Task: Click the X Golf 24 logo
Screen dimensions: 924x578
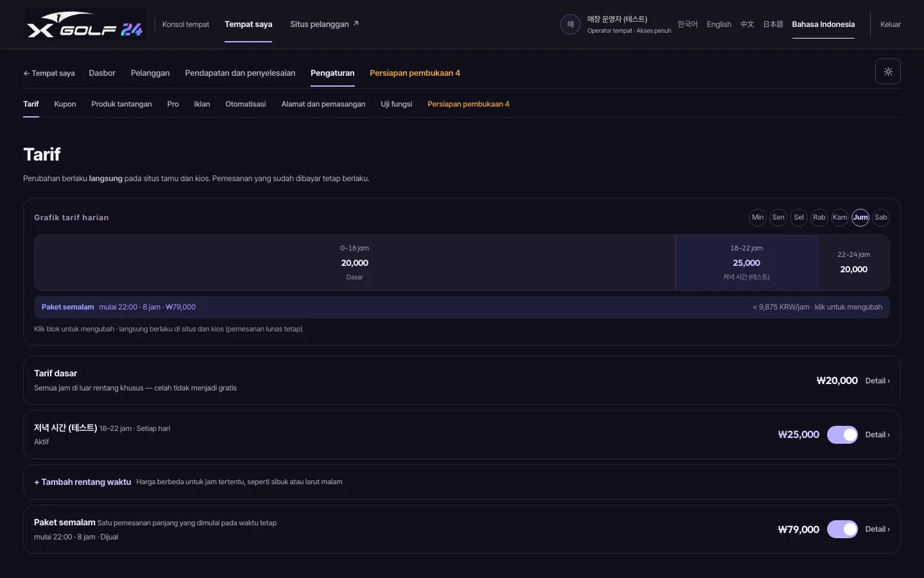Action: pyautogui.click(x=85, y=24)
